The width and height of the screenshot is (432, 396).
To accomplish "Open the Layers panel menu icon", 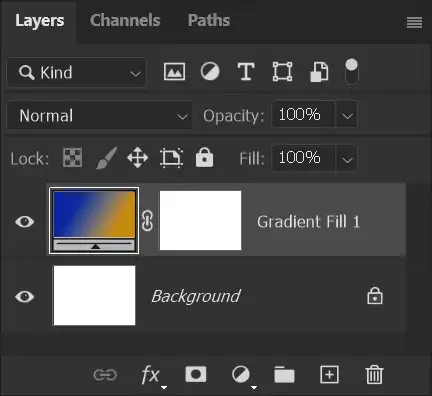I will click(414, 23).
